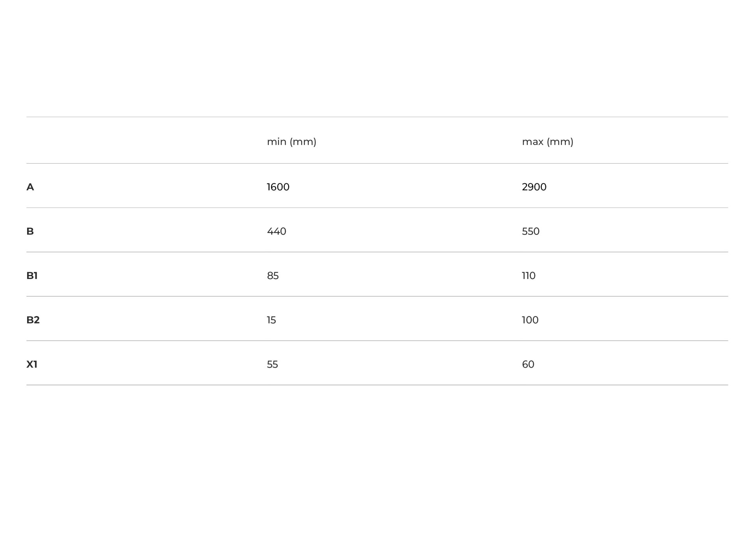Click the max (mm) column header
The width and height of the screenshot is (756, 545).
(547, 142)
